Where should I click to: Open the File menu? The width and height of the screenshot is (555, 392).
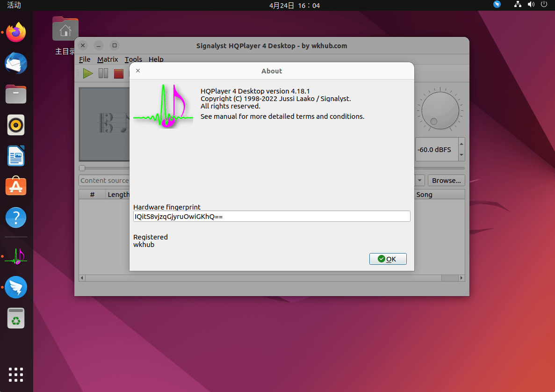pyautogui.click(x=85, y=59)
